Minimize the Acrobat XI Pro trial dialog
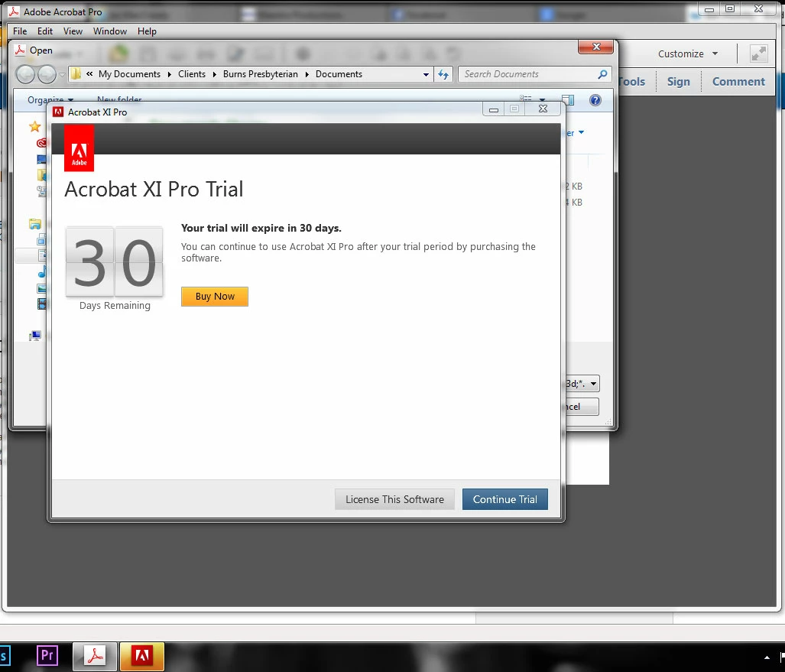 [494, 109]
